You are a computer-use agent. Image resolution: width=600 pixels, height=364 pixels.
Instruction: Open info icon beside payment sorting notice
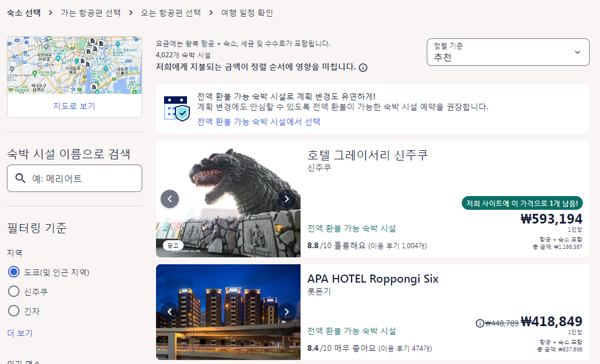pyautogui.click(x=363, y=68)
